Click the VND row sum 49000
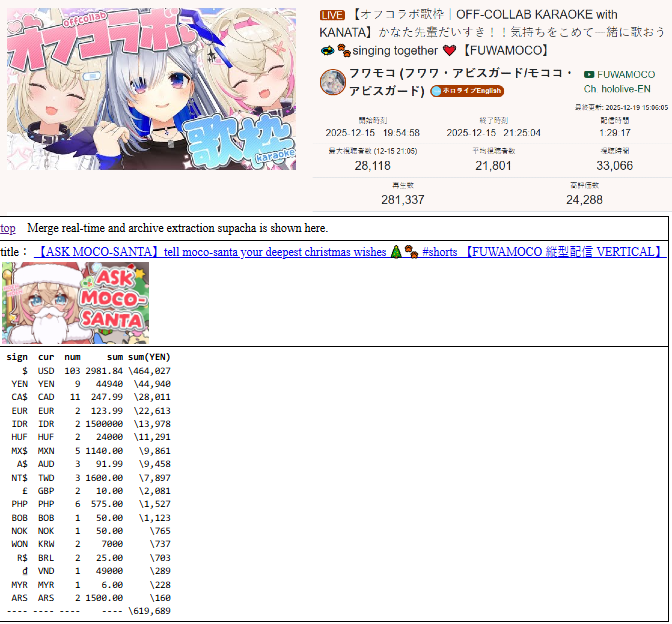The image size is (672, 624). click(109, 570)
